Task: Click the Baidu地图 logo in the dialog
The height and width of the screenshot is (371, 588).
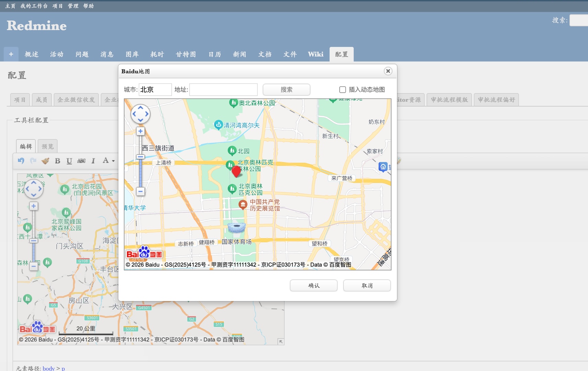Action: point(144,253)
